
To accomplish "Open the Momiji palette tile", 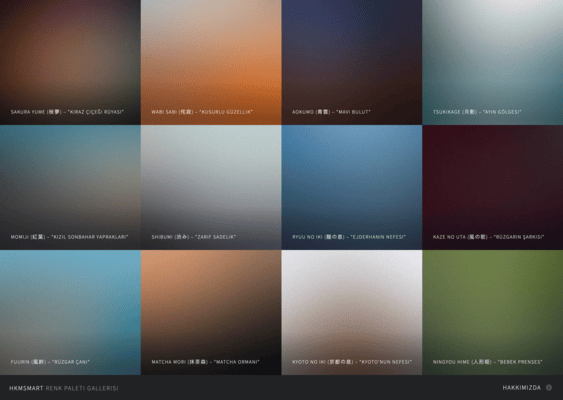I will coord(70,187).
